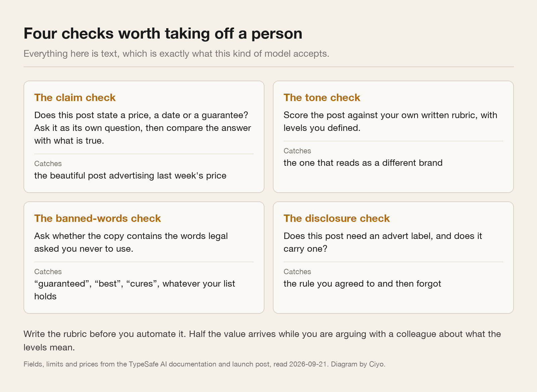Click the 'Catches' label in the banned-words card
This screenshot has width=537, height=392.
point(48,272)
